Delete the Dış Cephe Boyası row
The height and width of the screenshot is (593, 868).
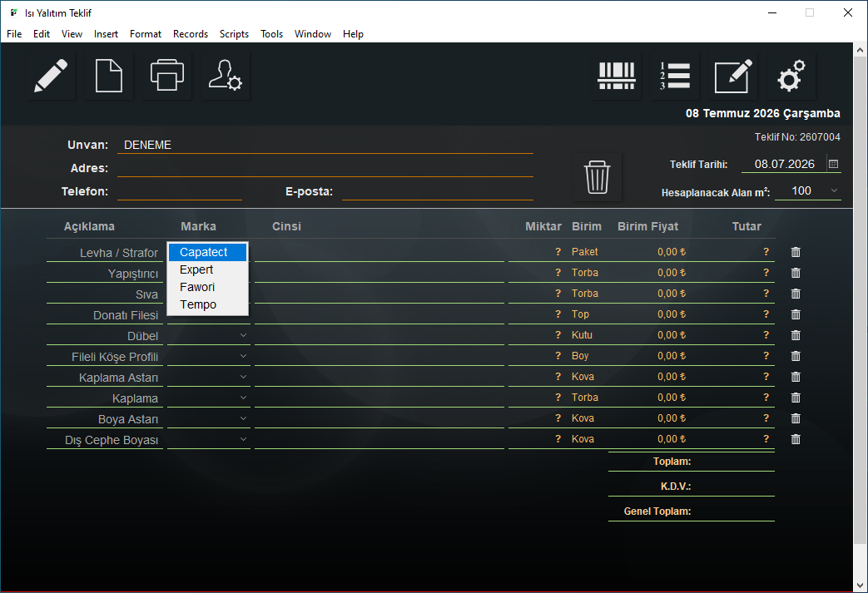pos(796,439)
